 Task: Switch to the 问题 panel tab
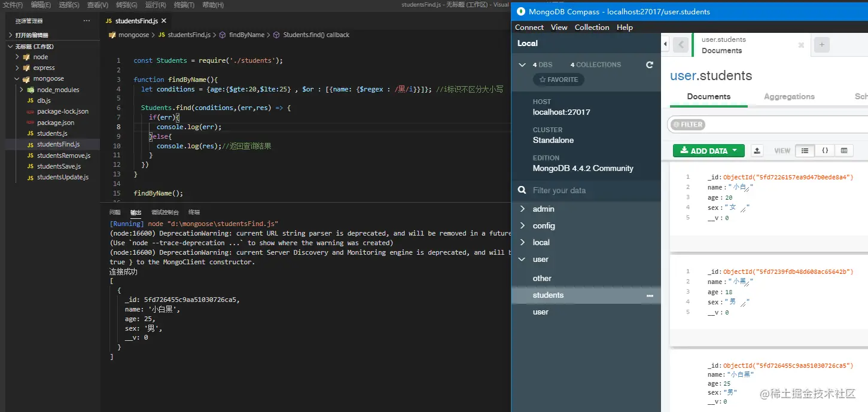[x=115, y=212]
